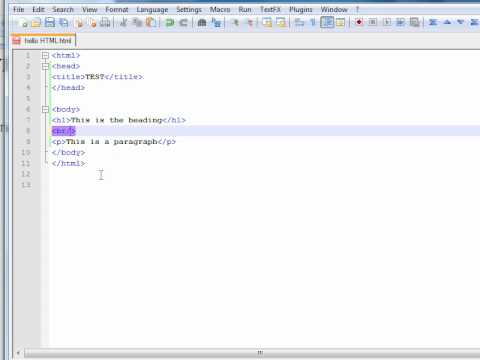
Task: Click on the <title>TEST</title> line
Action: [x=97, y=77]
